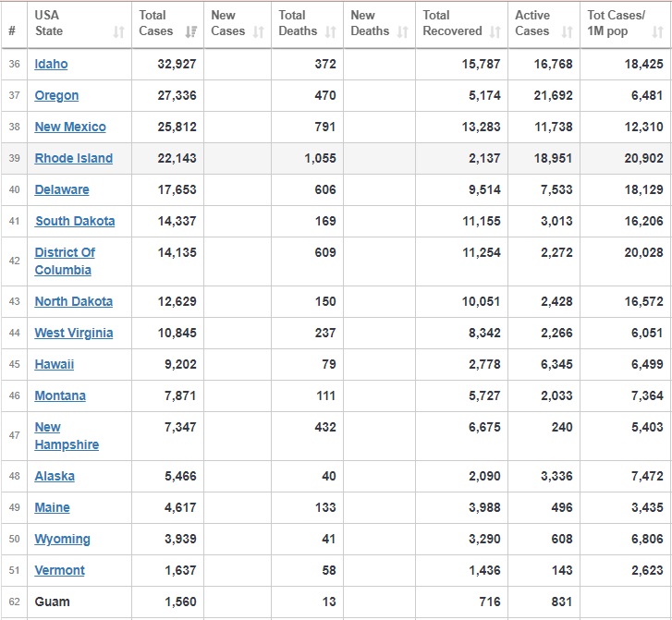Screen dimensions: 672x620
Task: Open New Hampshire state page
Action: click(x=66, y=435)
